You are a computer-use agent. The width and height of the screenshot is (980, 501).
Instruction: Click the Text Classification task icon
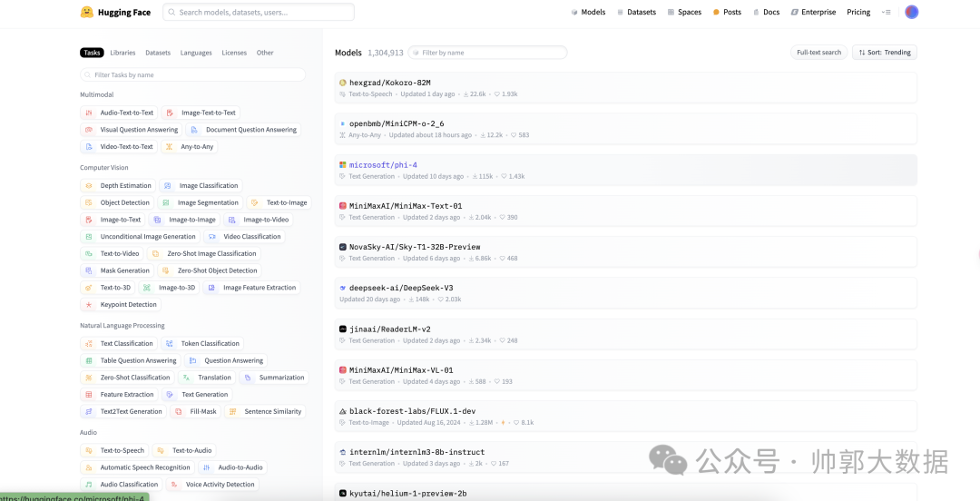89,343
